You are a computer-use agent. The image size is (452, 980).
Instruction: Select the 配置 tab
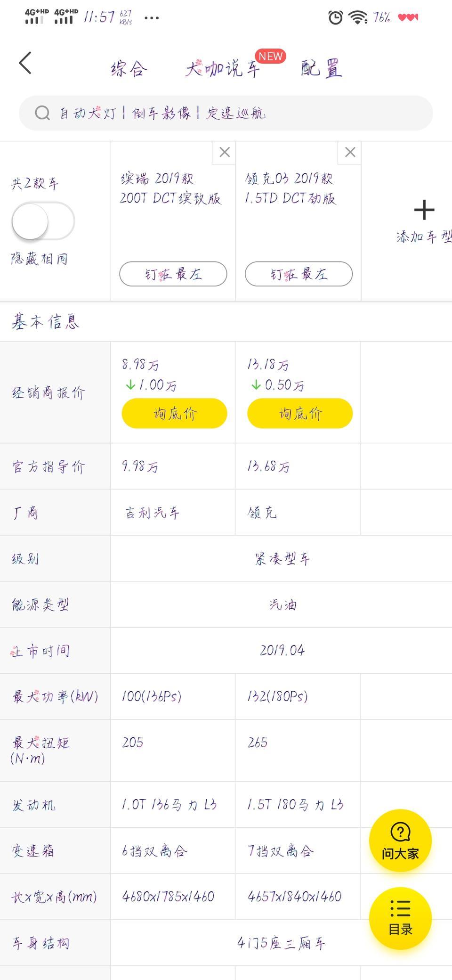[x=322, y=69]
